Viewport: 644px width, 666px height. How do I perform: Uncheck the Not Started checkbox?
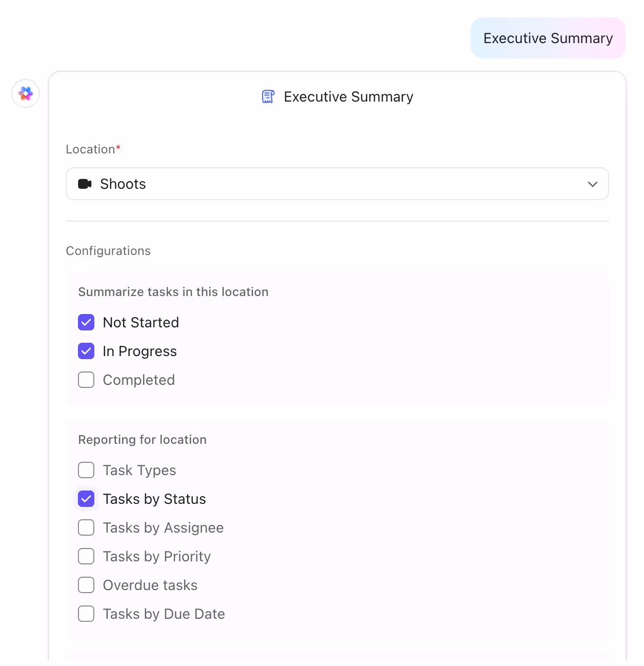coord(86,322)
